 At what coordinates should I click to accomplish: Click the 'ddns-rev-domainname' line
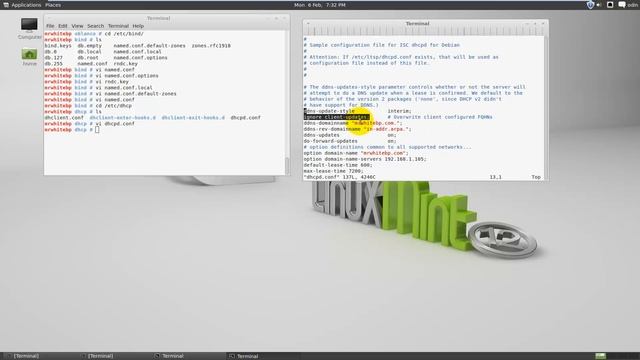point(357,129)
